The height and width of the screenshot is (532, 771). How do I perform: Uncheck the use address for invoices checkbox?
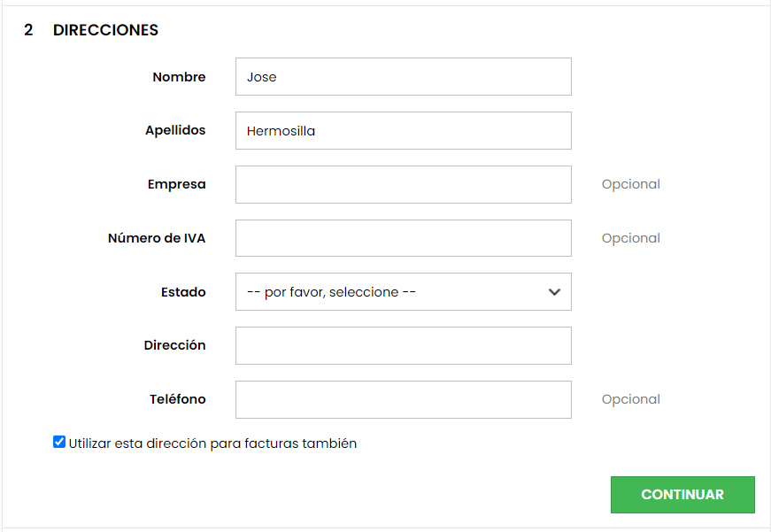tap(59, 443)
